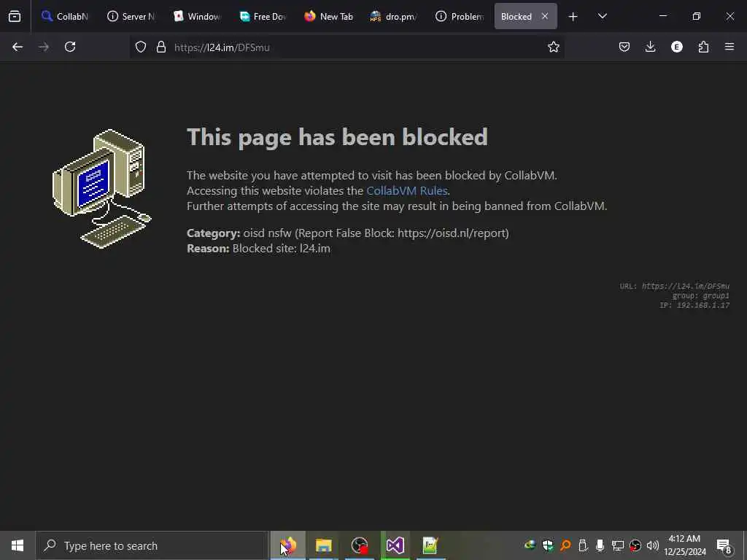The width and height of the screenshot is (747, 560).
Task: Go back to the previous page
Action: [18, 47]
